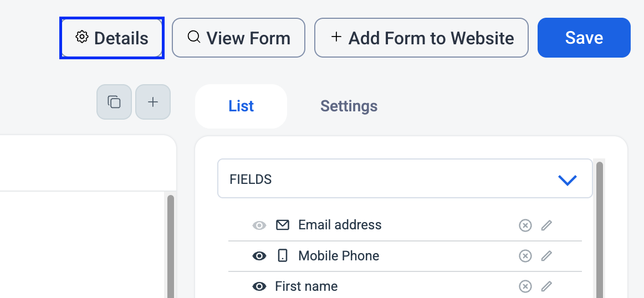Save the form
The width and height of the screenshot is (644, 298).
(x=584, y=38)
